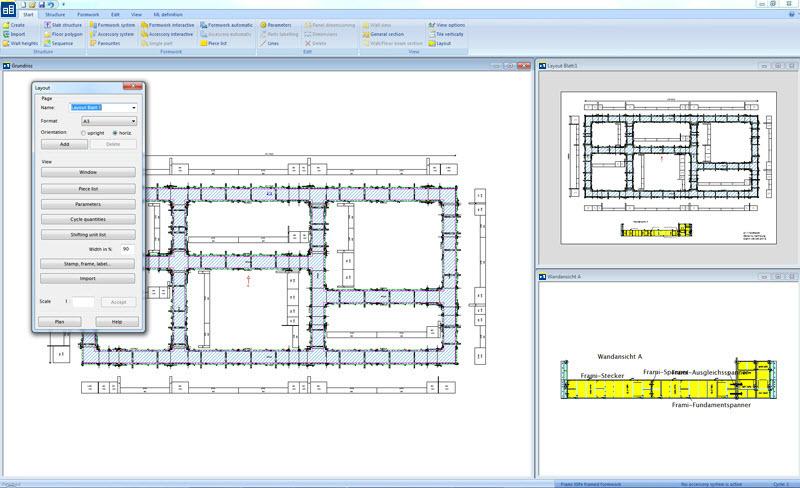
Task: Click the Save icon in quick access toolbar
Action: [41, 5]
